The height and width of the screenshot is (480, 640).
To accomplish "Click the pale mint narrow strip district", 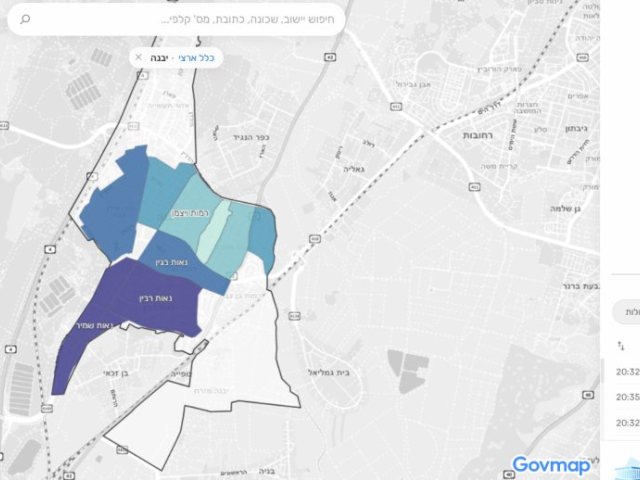I will click(x=212, y=232).
